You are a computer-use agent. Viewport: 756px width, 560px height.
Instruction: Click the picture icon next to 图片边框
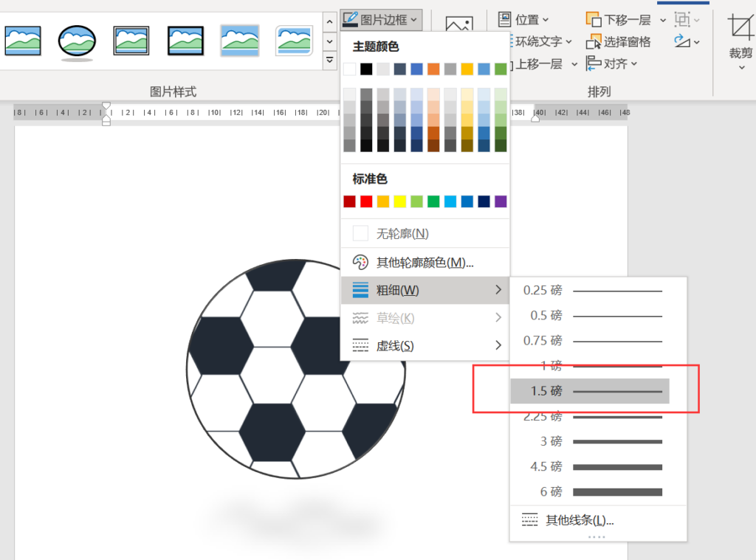459,23
